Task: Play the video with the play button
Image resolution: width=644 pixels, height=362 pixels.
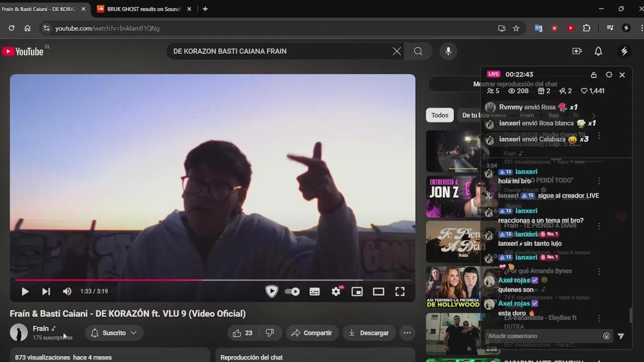Action: (x=25, y=292)
